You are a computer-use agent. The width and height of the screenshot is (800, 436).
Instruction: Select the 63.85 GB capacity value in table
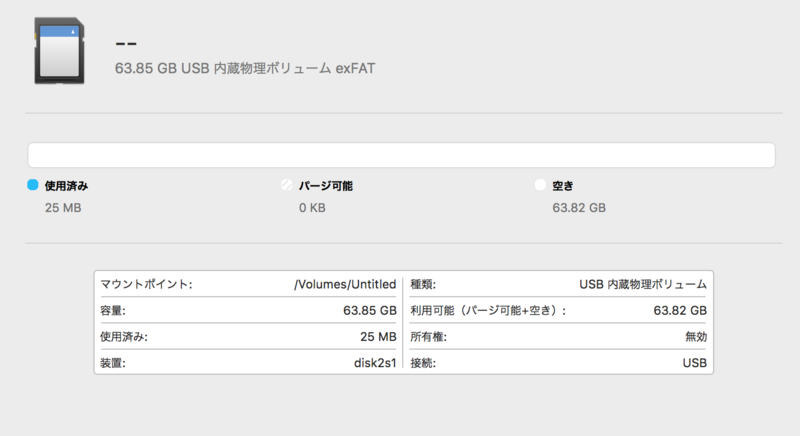click(x=370, y=311)
